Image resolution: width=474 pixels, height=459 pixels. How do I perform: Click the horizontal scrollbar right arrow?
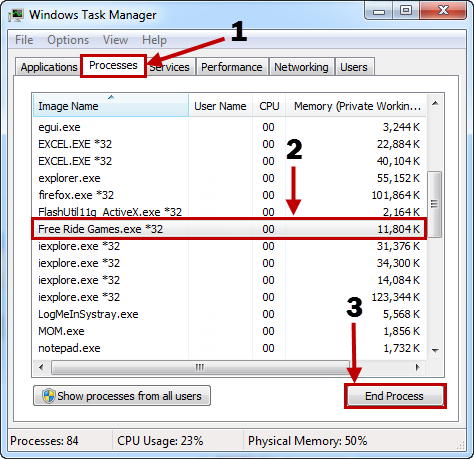pyautogui.click(x=417, y=367)
